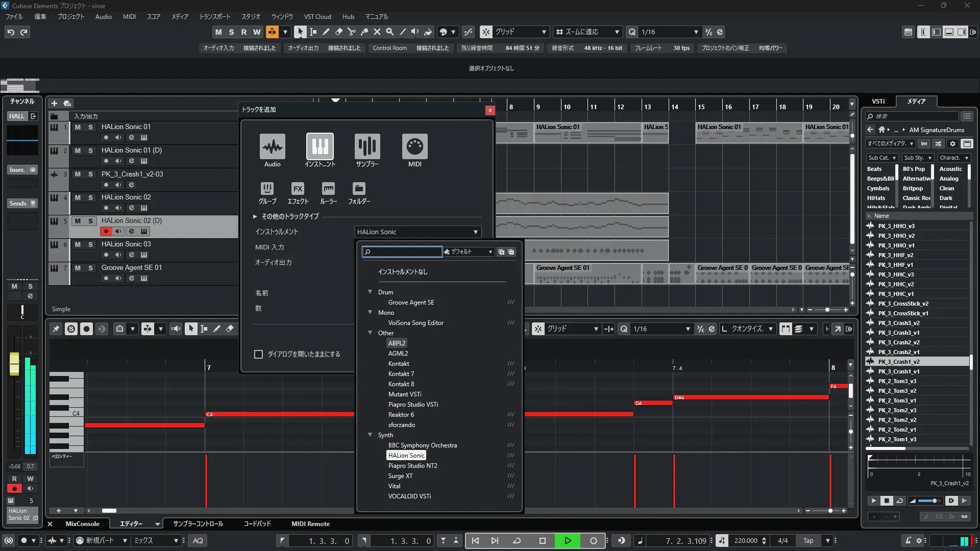Solo the Groove Agent SE 01 track

point(90,268)
